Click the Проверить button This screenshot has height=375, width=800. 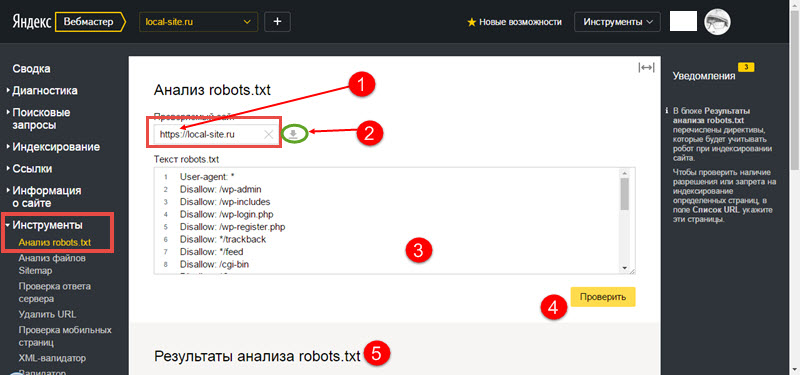(x=603, y=296)
